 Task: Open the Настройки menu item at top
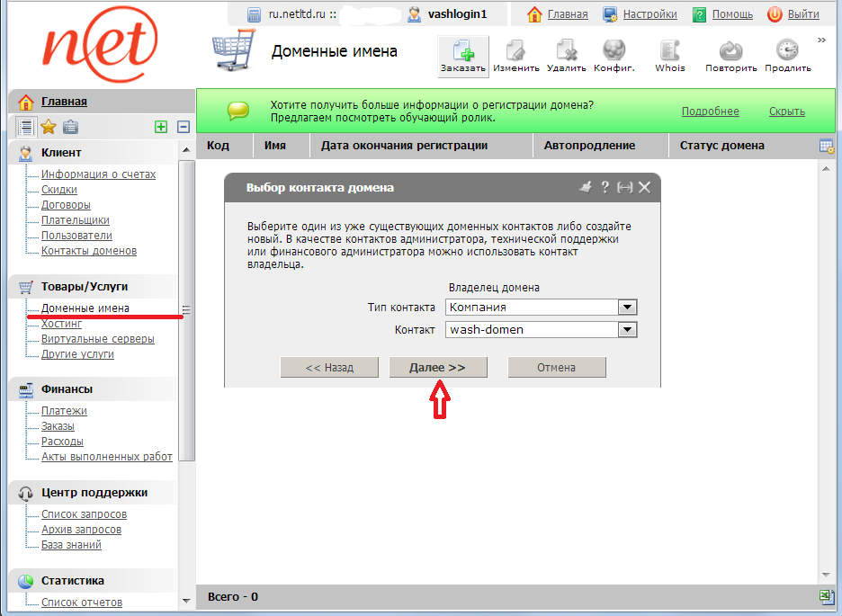649,14
